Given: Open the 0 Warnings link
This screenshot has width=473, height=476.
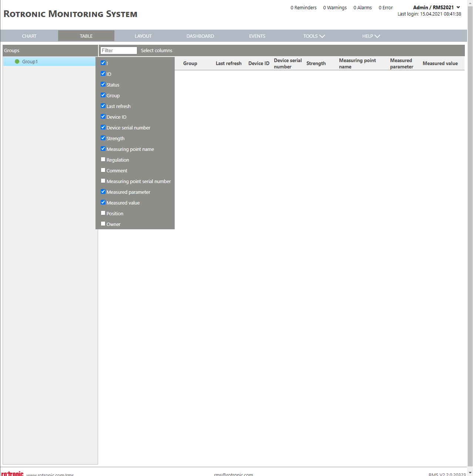Looking at the screenshot, I should [x=335, y=8].
